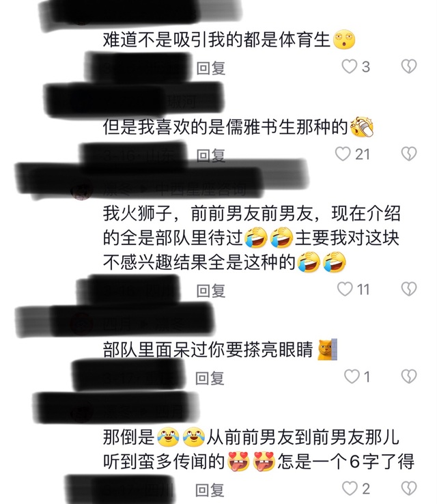Screen dimensions: 437x504
Task: Tap 回复 under the 那倒是 comment
Action: tap(210, 490)
